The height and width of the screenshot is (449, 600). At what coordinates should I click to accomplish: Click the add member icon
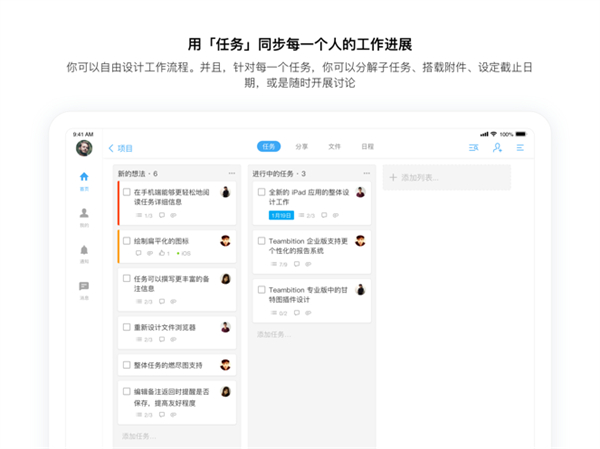[x=497, y=147]
